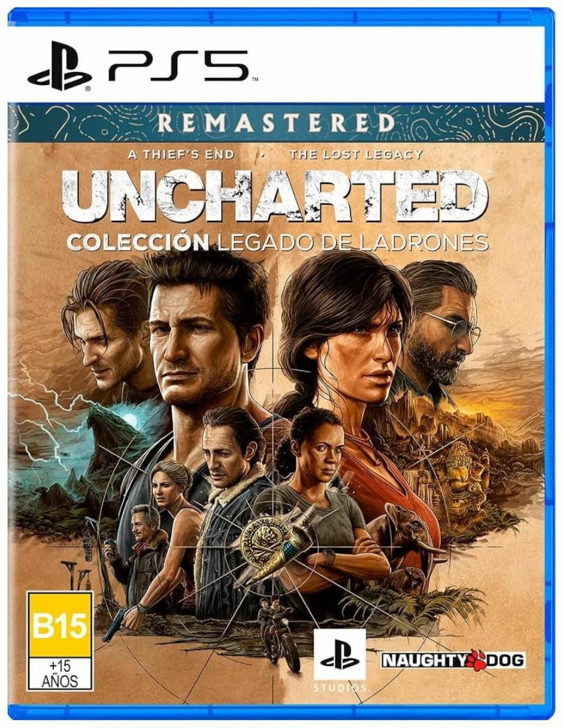Click the PlayStation logo symbol at top
The width and height of the screenshot is (563, 728).
tap(59, 66)
